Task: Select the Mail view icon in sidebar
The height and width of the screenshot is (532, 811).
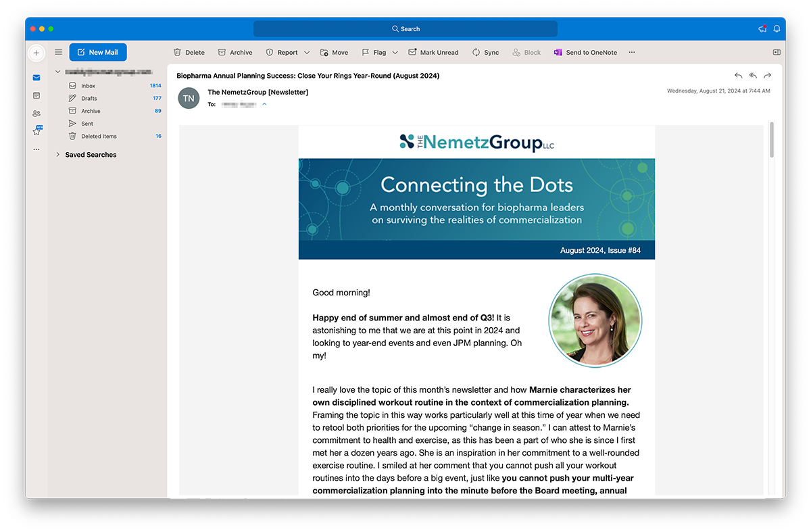Action: [x=36, y=78]
